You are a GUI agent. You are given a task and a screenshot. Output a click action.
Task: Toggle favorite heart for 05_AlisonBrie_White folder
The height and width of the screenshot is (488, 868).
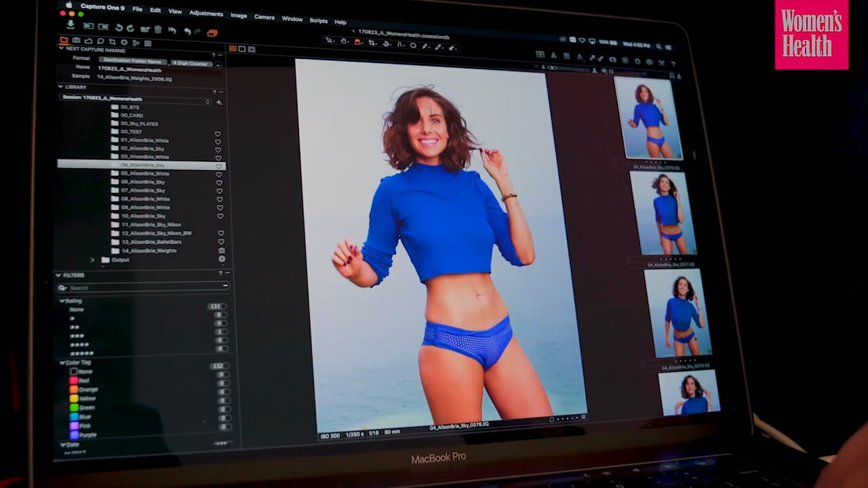click(x=219, y=174)
